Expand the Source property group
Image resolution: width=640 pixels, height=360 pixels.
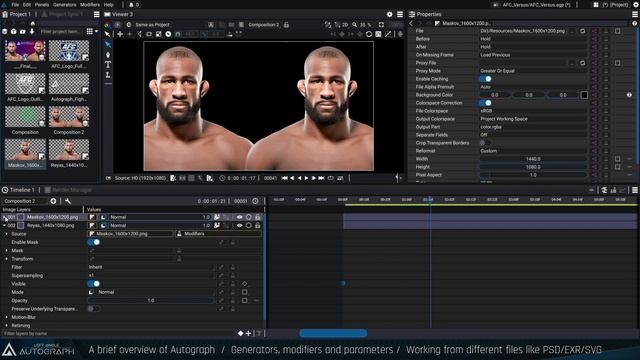point(7,234)
